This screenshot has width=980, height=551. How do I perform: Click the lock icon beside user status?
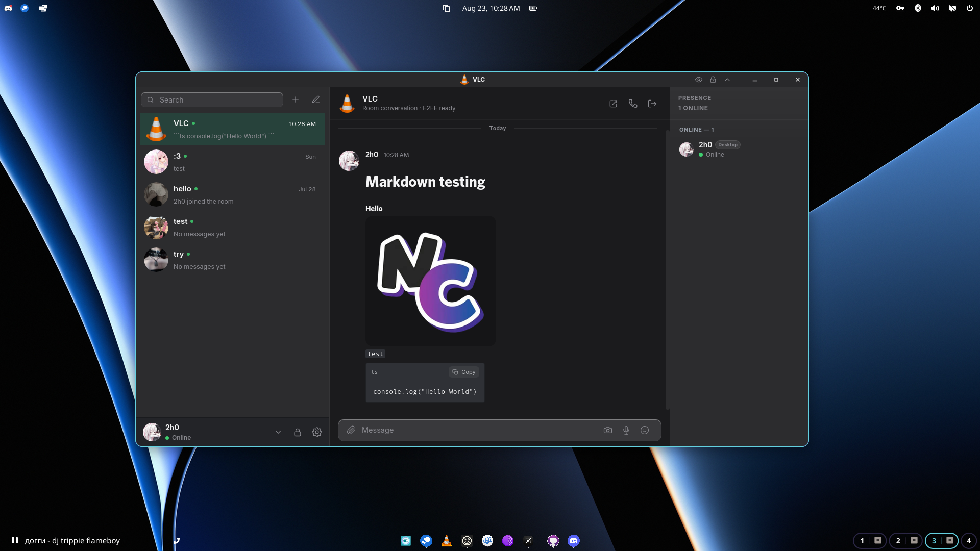coord(298,432)
